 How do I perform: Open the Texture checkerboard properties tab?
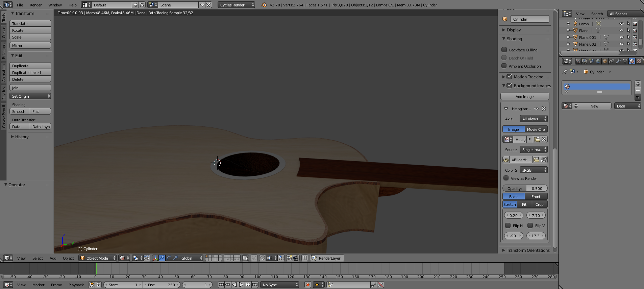click(639, 61)
